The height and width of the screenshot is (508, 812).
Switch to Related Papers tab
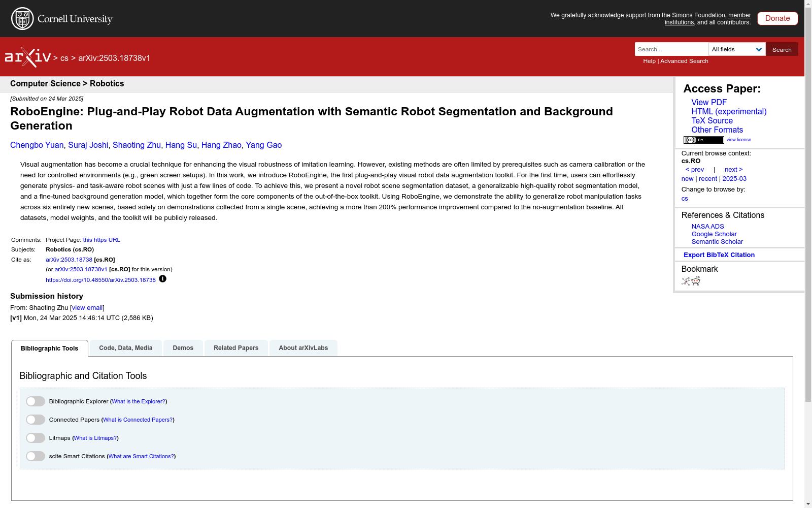pyautogui.click(x=236, y=348)
